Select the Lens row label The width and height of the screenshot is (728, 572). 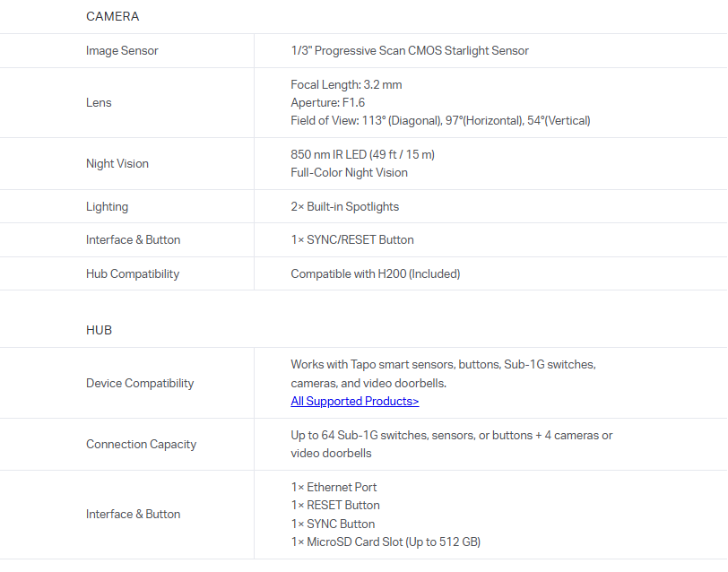[99, 102]
